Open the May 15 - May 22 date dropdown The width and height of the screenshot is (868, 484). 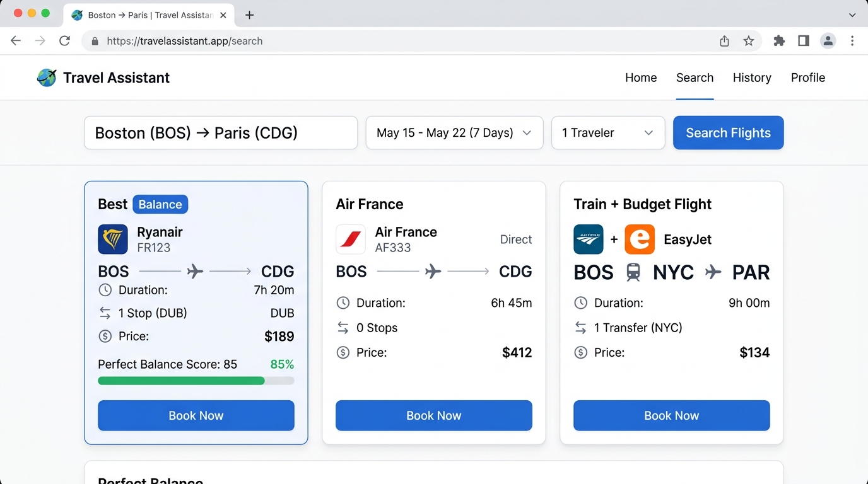coord(454,133)
